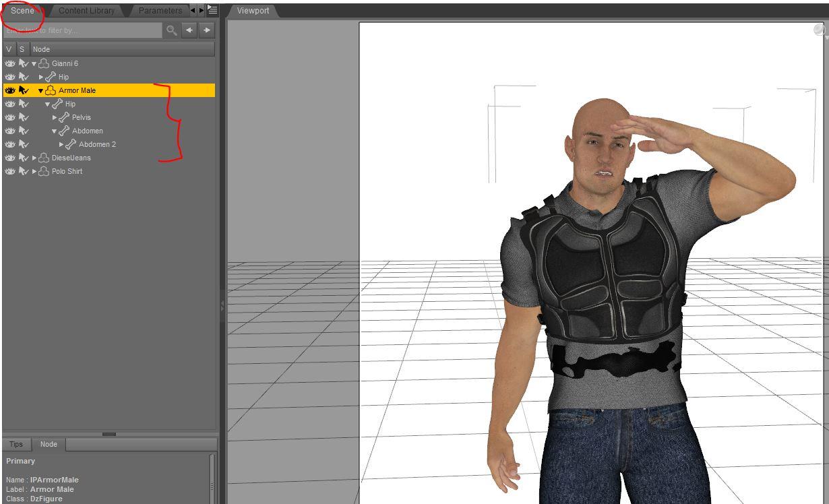
Task: Click bone icon of Hip under Gianni 6
Action: tap(51, 77)
